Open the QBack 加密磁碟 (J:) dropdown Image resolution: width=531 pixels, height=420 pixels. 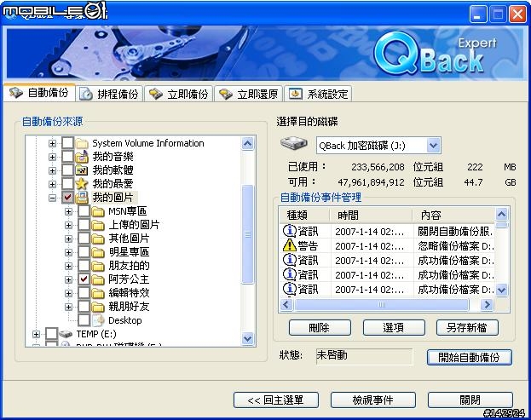(434, 146)
